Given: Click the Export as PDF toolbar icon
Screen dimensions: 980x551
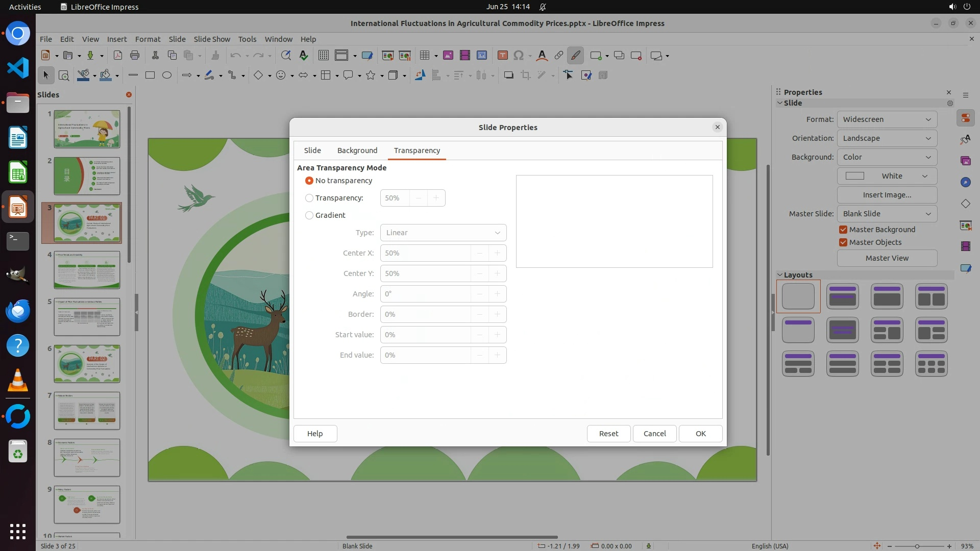Looking at the screenshot, I should (x=117, y=56).
